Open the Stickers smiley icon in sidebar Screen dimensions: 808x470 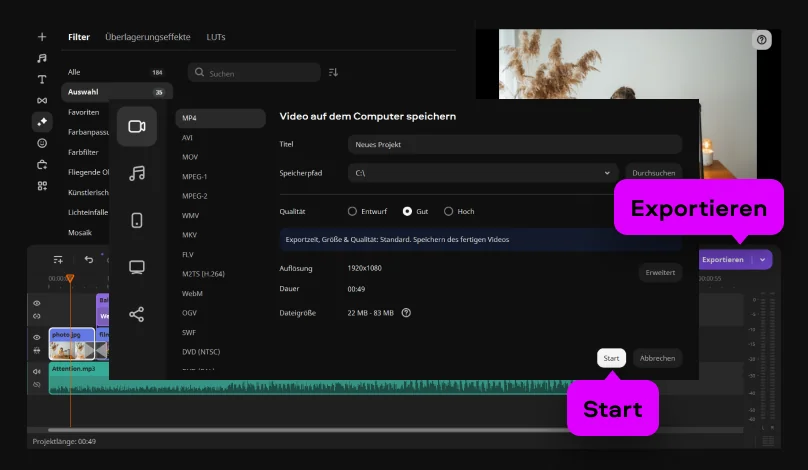41,143
